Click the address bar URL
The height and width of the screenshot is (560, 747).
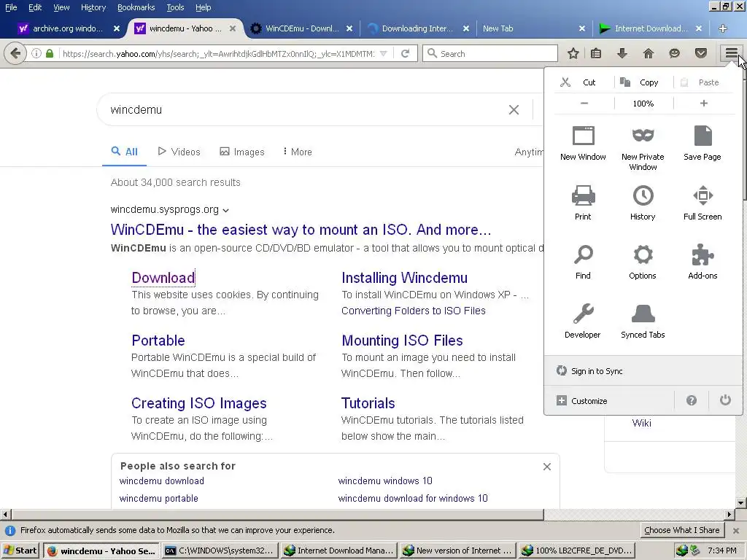tap(219, 54)
